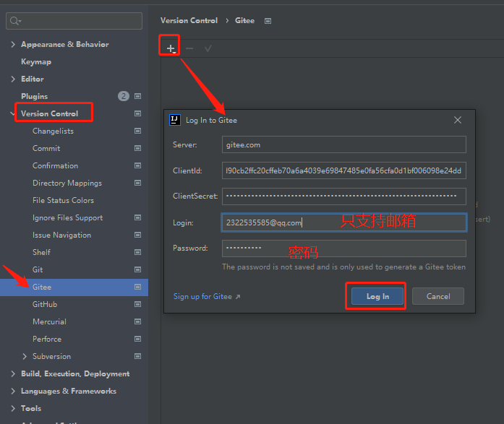Click the Log In button

[377, 296]
